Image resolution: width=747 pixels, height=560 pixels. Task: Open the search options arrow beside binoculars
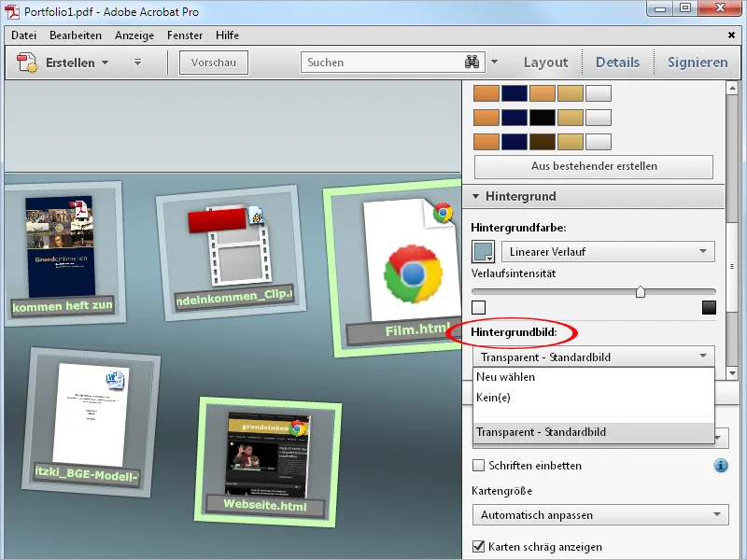(x=494, y=62)
